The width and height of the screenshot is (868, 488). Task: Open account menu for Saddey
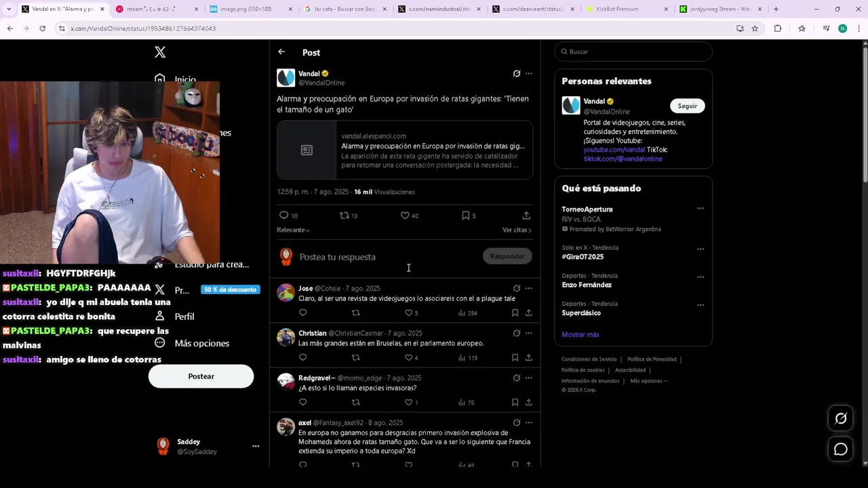point(256,446)
